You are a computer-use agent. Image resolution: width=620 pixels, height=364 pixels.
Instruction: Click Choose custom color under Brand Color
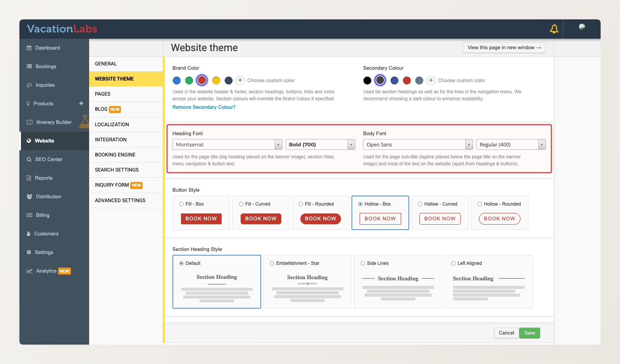pyautogui.click(x=271, y=81)
